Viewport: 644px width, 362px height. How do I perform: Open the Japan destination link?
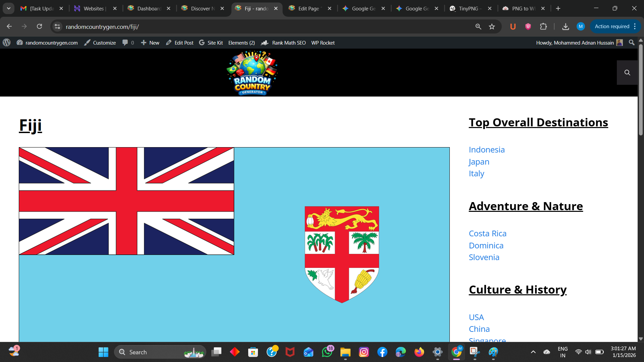pyautogui.click(x=479, y=162)
